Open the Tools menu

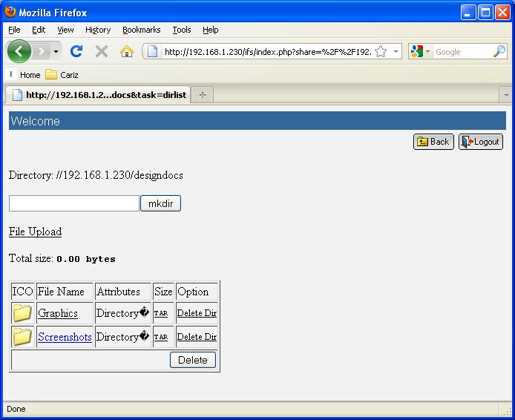click(x=182, y=30)
